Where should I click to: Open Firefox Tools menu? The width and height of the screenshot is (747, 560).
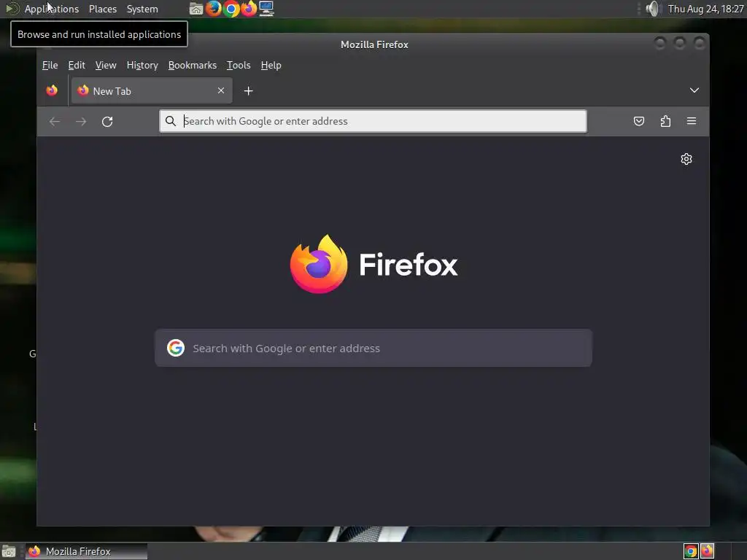pyautogui.click(x=239, y=65)
